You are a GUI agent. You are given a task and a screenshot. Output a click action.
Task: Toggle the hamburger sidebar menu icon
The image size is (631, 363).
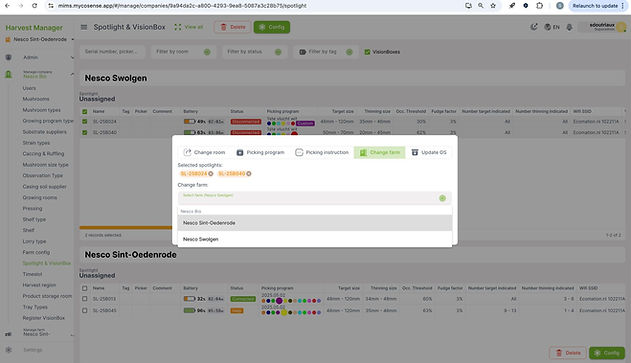click(84, 27)
